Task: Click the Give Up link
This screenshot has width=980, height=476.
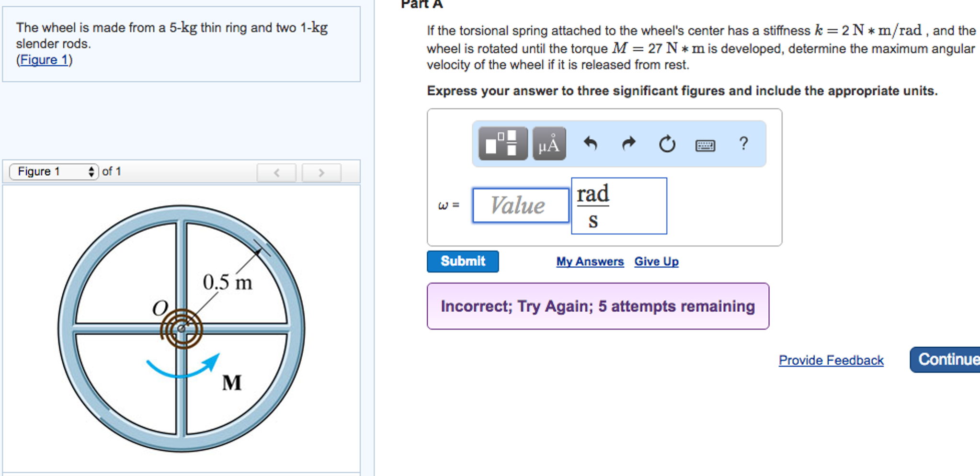Action: click(x=656, y=261)
